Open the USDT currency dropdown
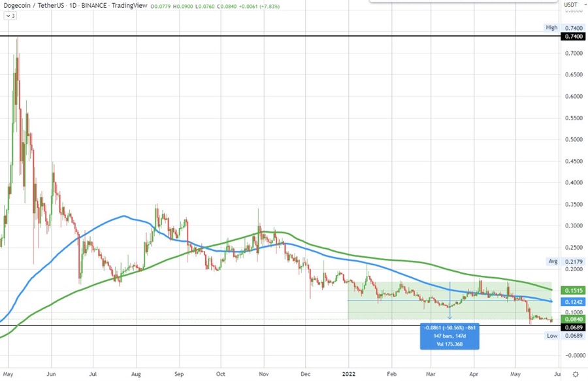588x381 pixels. pos(572,7)
